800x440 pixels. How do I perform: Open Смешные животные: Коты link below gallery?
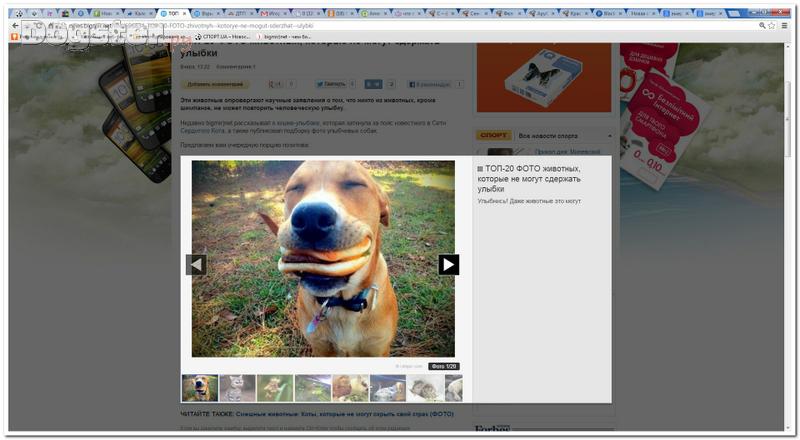coord(344,414)
